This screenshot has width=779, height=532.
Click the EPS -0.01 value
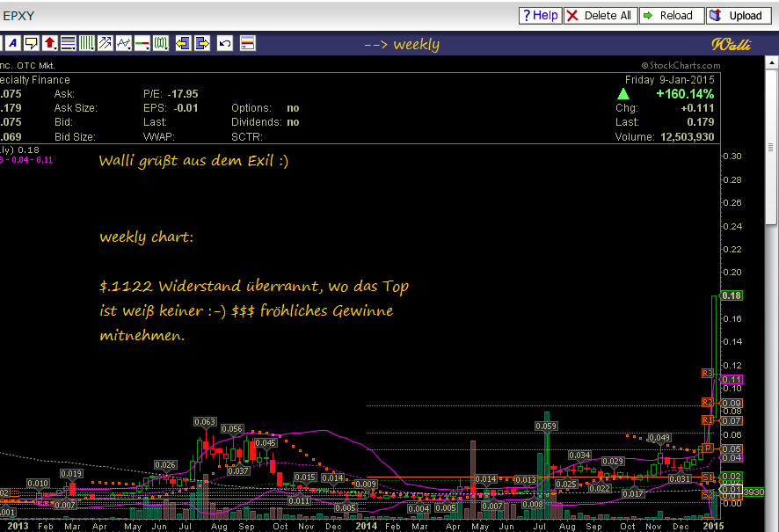[x=186, y=108]
